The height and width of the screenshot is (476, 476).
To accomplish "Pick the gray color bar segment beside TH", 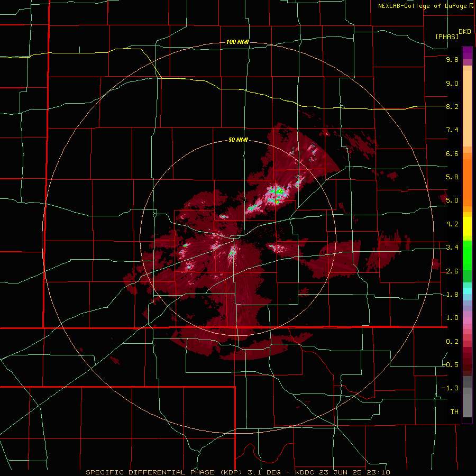I will click(x=467, y=405).
